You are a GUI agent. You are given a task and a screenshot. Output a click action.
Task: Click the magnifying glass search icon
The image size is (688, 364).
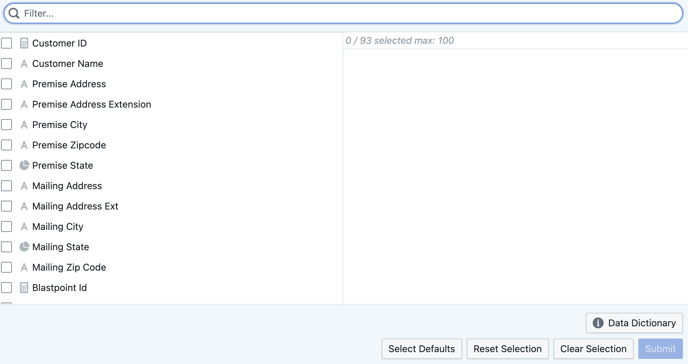14,14
